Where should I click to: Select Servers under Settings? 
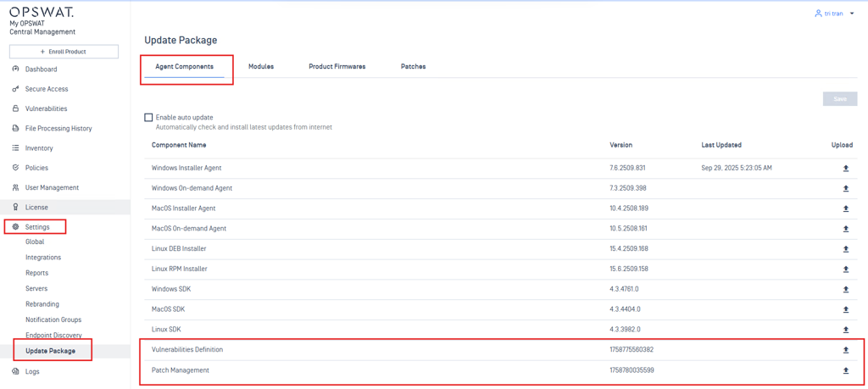36,288
